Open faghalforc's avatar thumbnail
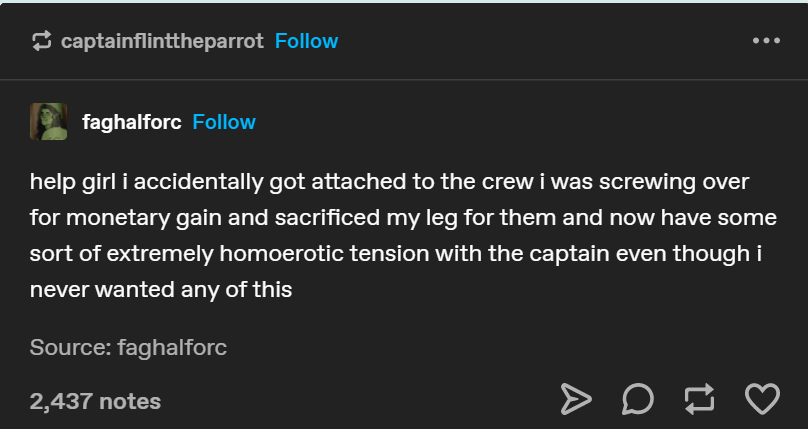Viewport: 808px width, 429px height. pyautogui.click(x=48, y=122)
